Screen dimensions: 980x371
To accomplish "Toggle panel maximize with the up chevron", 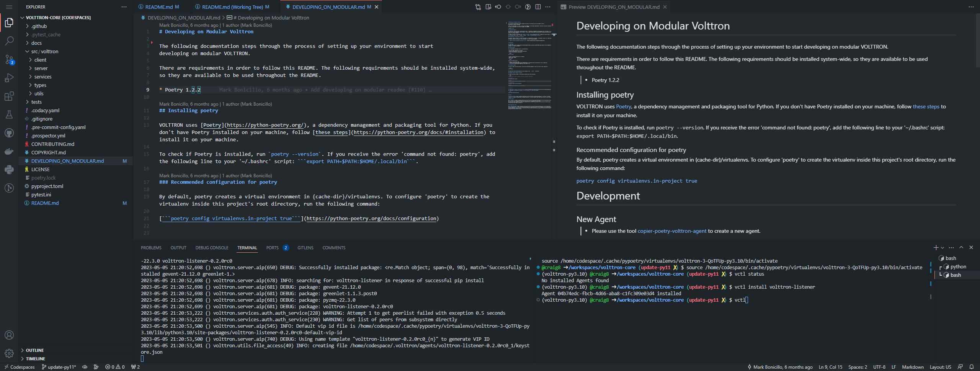I will [x=961, y=248].
